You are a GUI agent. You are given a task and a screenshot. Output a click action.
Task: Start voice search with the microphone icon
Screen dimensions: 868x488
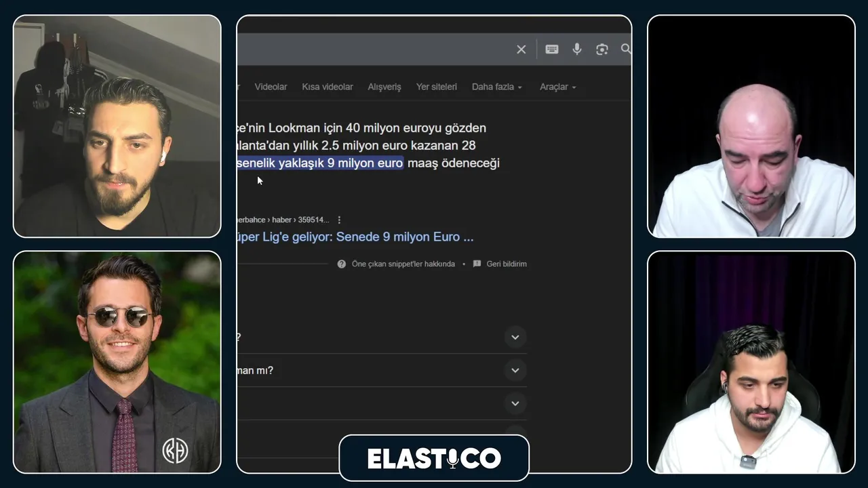(x=577, y=49)
